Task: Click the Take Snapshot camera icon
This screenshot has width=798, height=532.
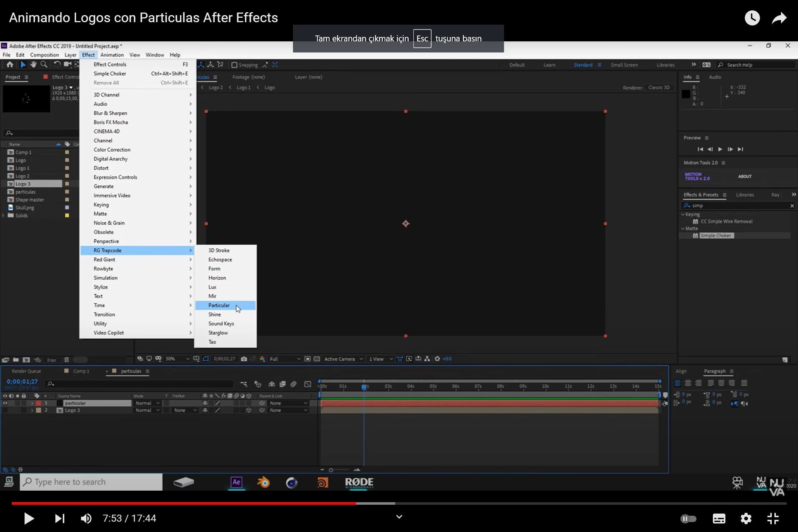Action: click(x=244, y=359)
